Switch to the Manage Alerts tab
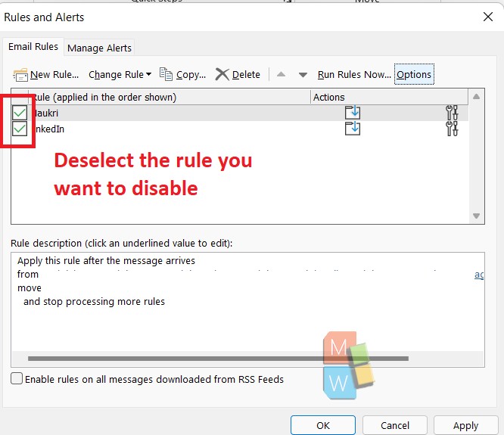 tap(99, 48)
